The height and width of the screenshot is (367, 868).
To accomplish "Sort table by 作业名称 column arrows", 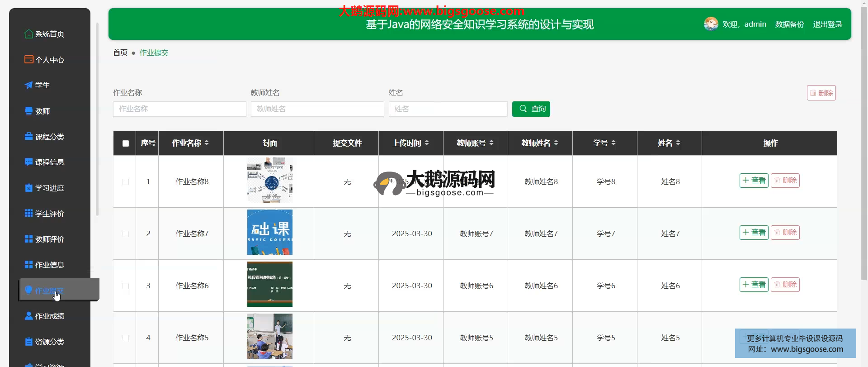I will 207,143.
